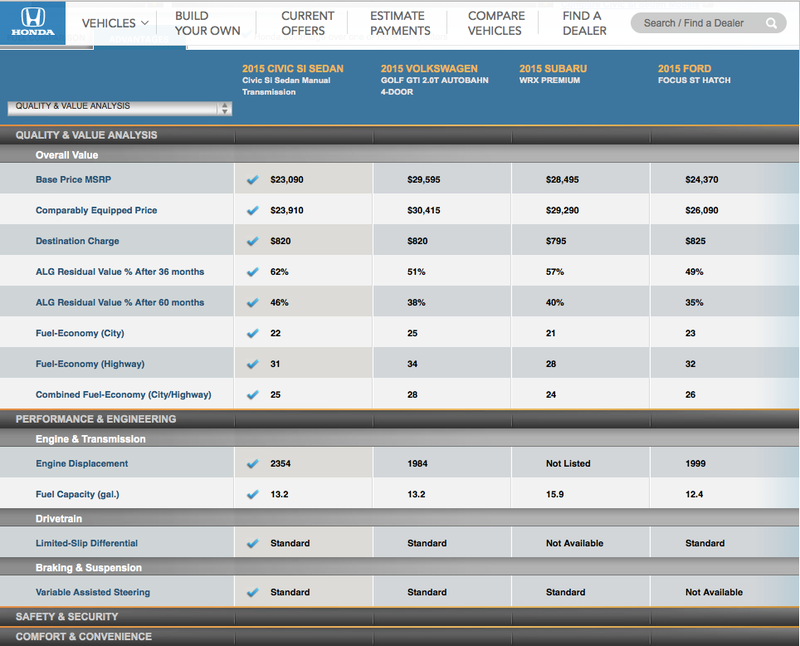Click the Overall Value subsection heading
800x646 pixels.
[x=66, y=155]
